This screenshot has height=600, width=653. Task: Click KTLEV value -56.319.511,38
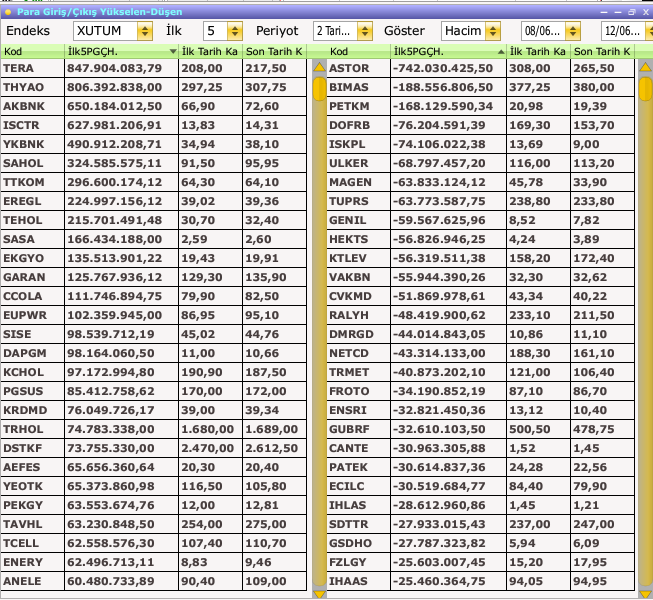pyautogui.click(x=439, y=259)
